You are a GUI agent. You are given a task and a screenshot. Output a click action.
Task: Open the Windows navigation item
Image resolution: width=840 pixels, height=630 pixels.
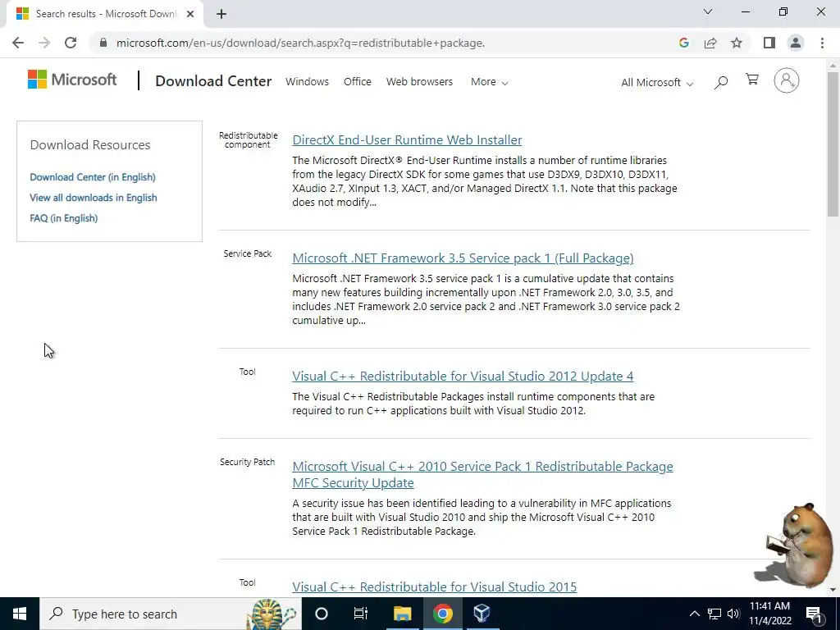(x=307, y=82)
